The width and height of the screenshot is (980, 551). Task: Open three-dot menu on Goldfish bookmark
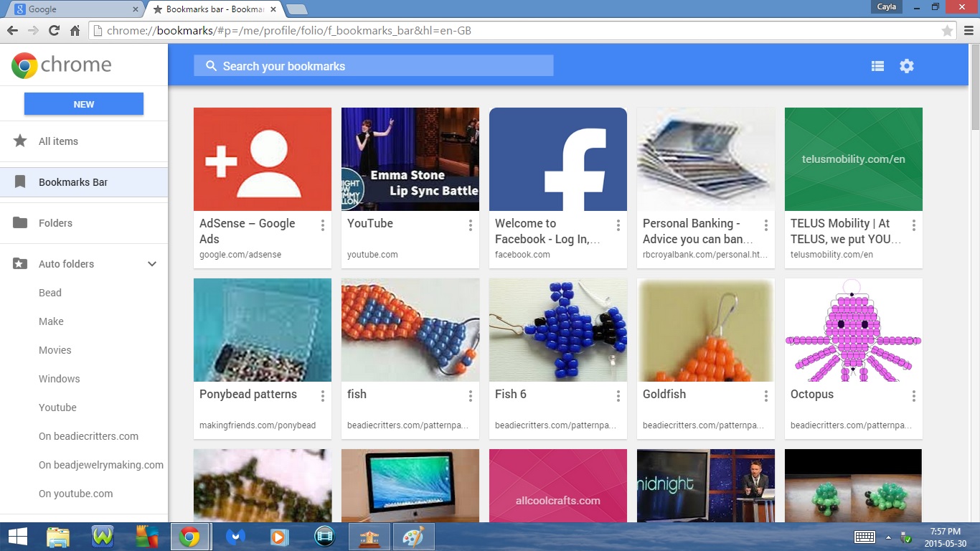click(x=766, y=396)
